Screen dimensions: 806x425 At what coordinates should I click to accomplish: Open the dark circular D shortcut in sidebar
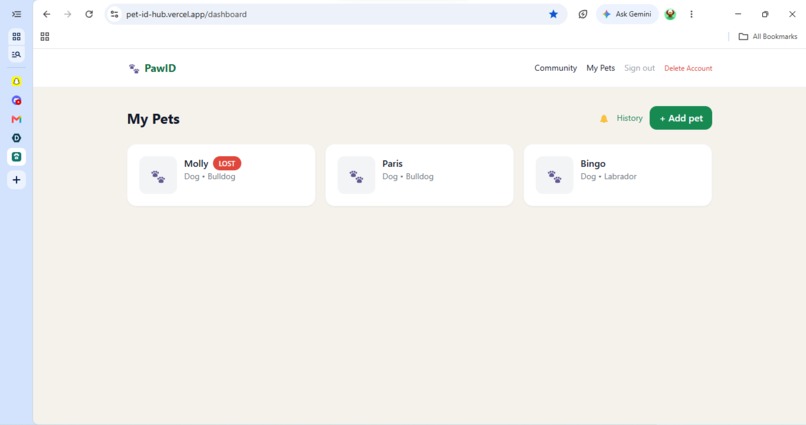16,138
